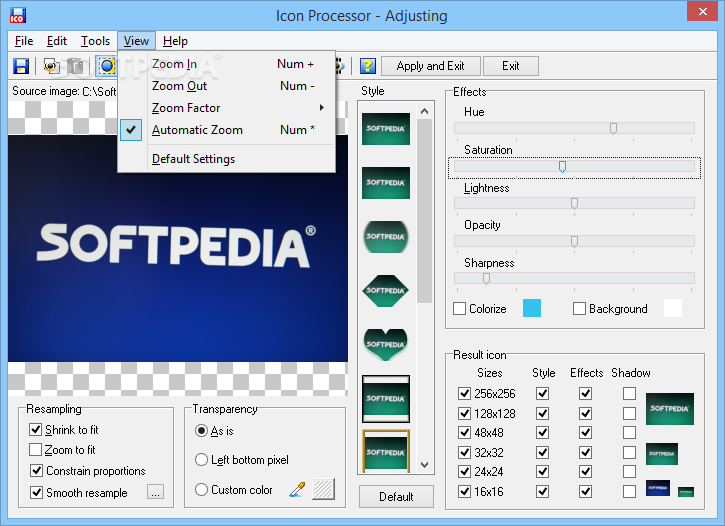Close the Icon Processor window
Viewport: 725px width, 526px height.
[x=702, y=12]
